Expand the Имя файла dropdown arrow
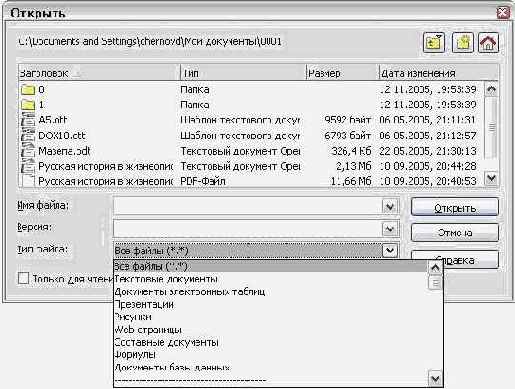 (389, 207)
